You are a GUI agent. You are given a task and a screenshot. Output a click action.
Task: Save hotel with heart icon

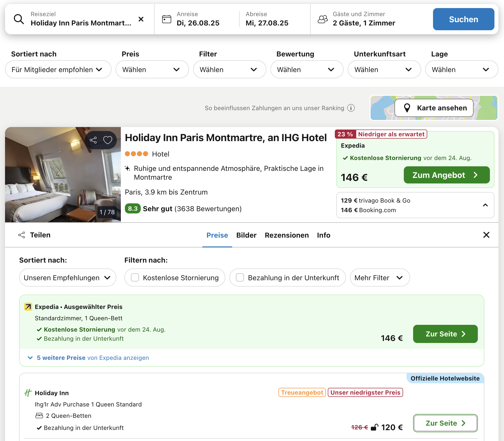tap(108, 140)
